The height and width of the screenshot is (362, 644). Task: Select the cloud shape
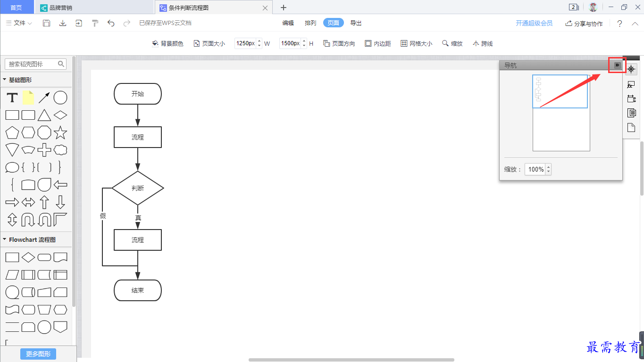pos(60,150)
